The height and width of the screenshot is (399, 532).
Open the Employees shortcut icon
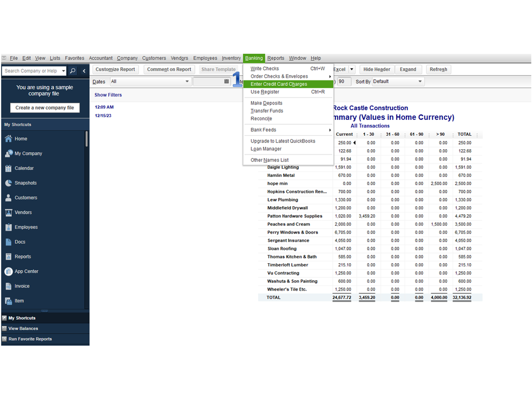point(9,227)
